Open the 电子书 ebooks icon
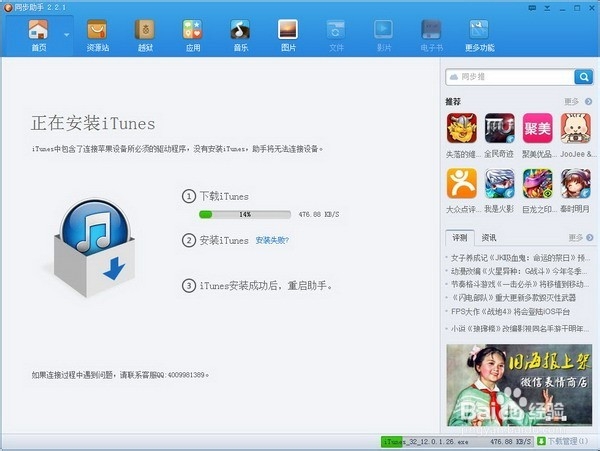Image resolution: width=600 pixels, height=451 pixels. click(431, 36)
